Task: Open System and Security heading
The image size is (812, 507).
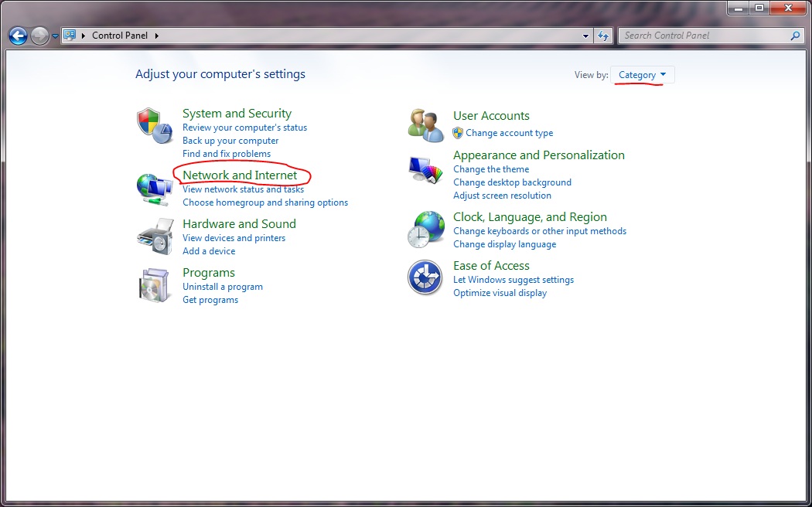Action: [237, 114]
